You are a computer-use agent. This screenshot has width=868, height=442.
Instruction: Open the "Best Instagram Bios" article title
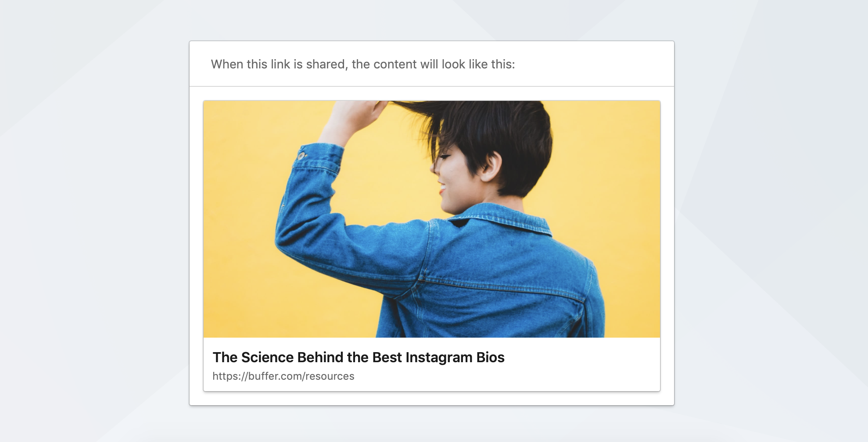[358, 357]
